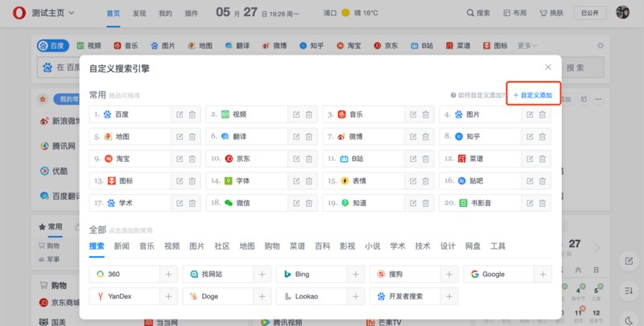The height and width of the screenshot is (326, 644).
Task: Select 百度 in the search engine bar
Action: pyautogui.click(x=53, y=46)
